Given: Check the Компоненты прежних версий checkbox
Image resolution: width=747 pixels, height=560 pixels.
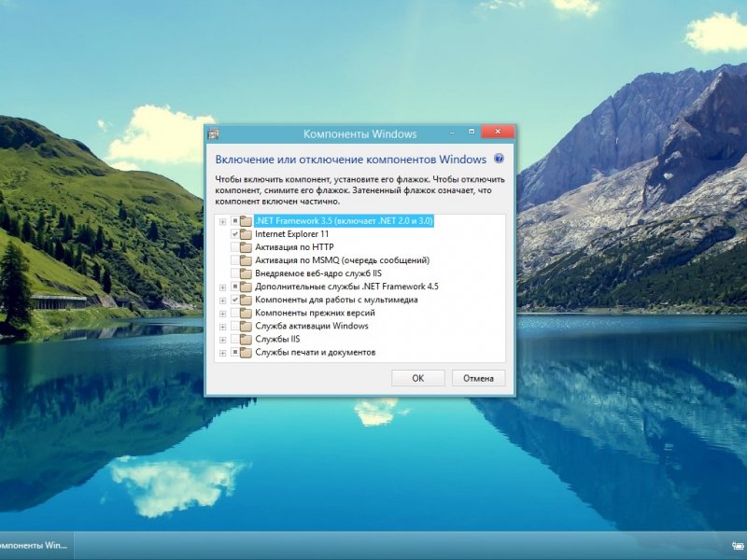Looking at the screenshot, I should click(x=235, y=313).
